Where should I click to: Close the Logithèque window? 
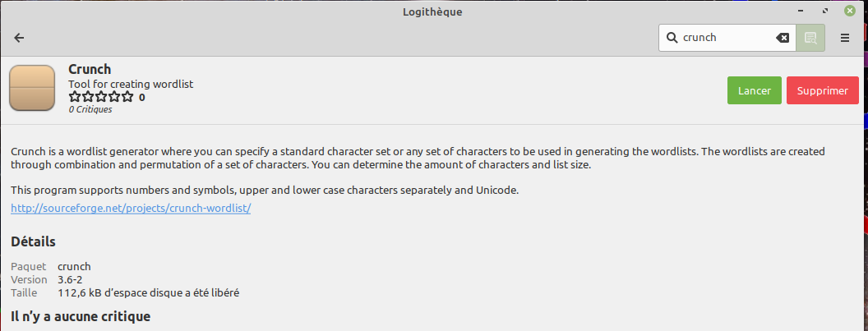point(851,11)
